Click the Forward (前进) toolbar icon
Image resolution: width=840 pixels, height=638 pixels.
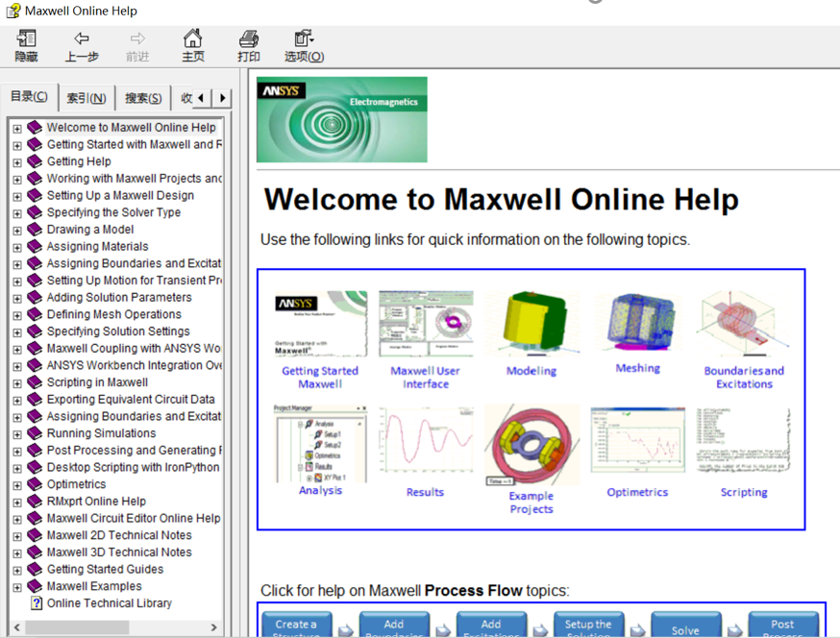[x=137, y=38]
